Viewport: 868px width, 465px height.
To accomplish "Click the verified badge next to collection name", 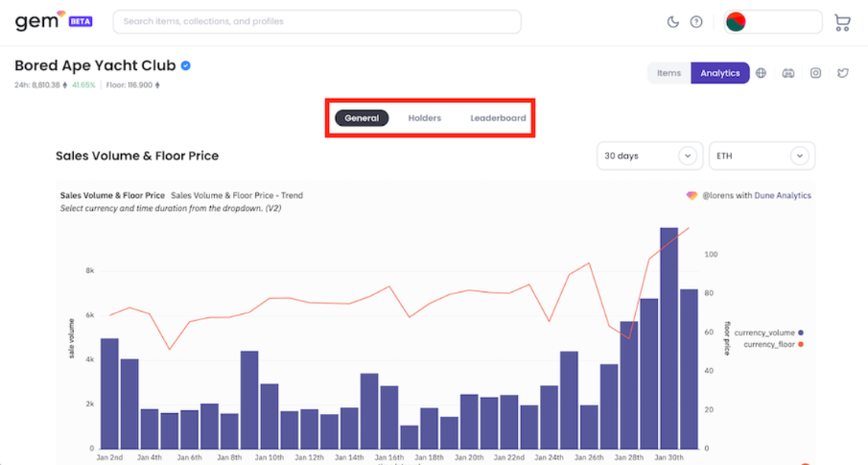I will click(186, 66).
